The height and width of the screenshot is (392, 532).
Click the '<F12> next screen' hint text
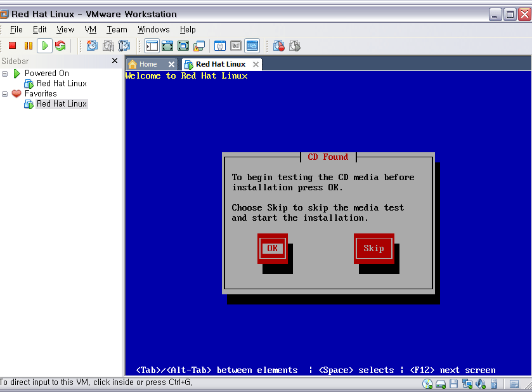(x=453, y=370)
